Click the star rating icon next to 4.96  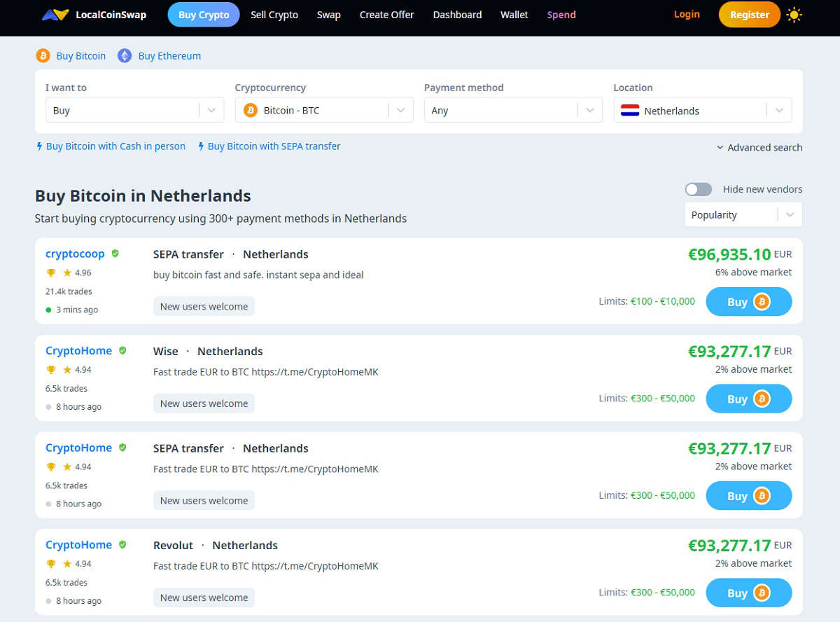click(67, 272)
